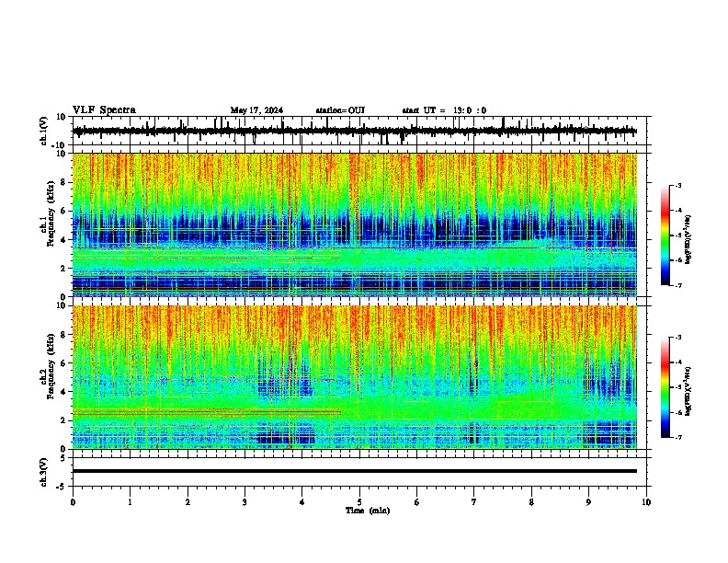Click the ch.3 flat voltage trace line
The width and height of the screenshot is (728, 563).
[x=355, y=471]
